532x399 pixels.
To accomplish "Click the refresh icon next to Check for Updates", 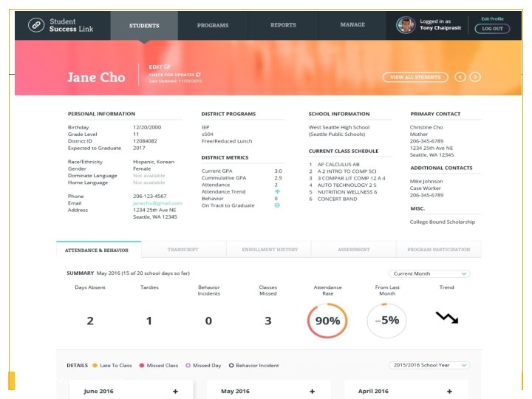I will coord(198,75).
